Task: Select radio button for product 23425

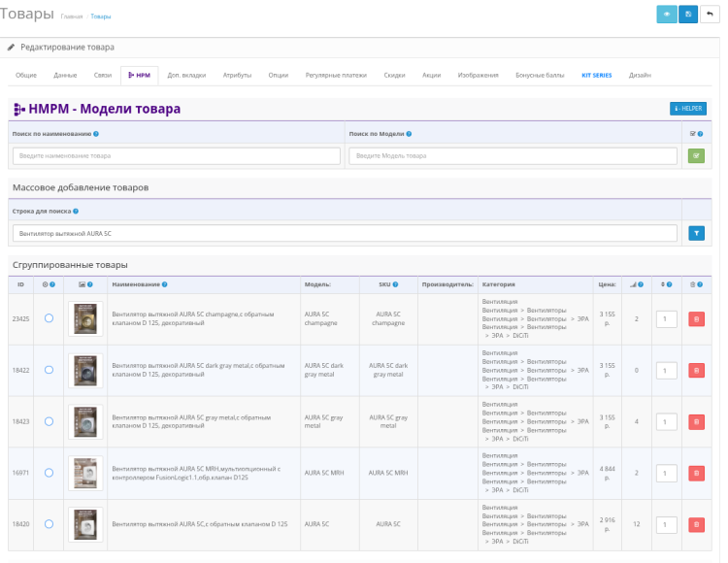Action: 49,318
